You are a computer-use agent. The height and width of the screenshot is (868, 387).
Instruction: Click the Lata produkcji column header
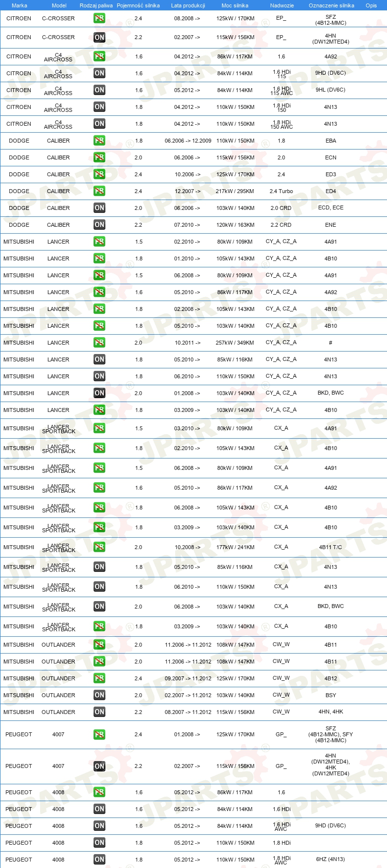point(188,5)
